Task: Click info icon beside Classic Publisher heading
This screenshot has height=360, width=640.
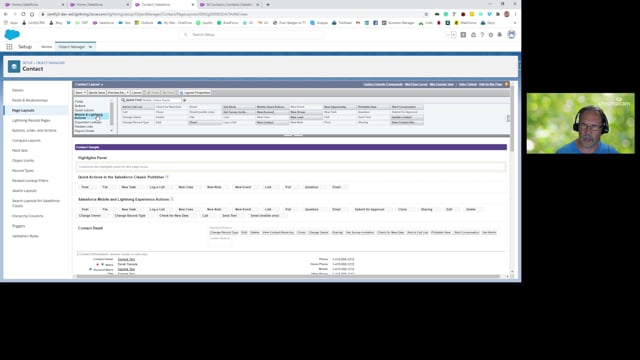Action: (167, 177)
